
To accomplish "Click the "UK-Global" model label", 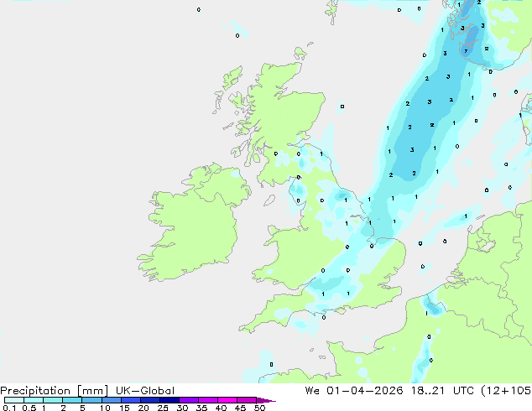I will 145,391.
